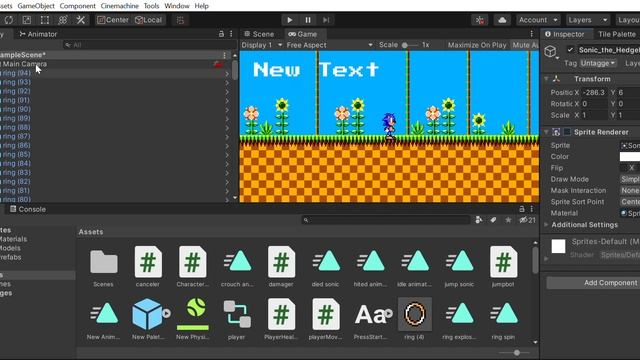
Task: Select the combined Transform tool
Action: 62,20
